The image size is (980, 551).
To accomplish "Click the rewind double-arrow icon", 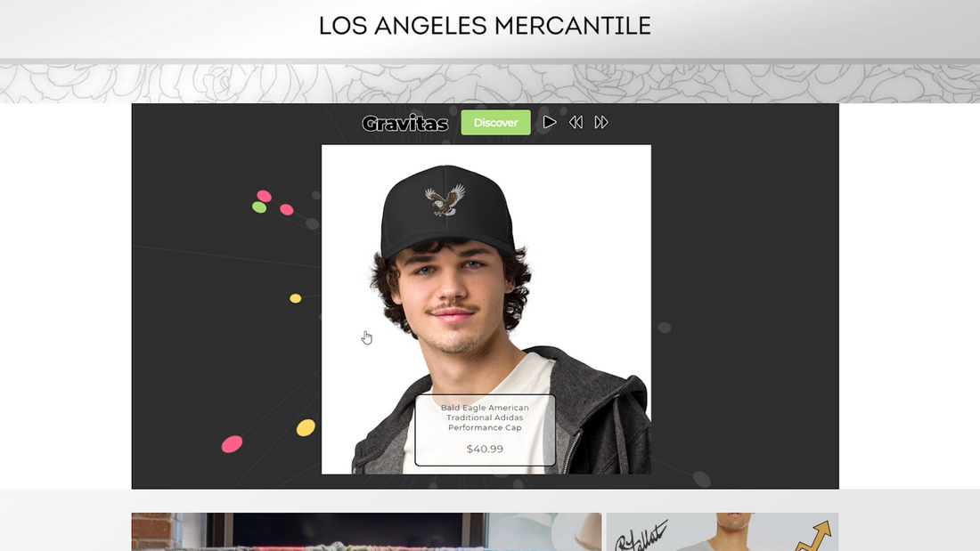I will click(576, 123).
